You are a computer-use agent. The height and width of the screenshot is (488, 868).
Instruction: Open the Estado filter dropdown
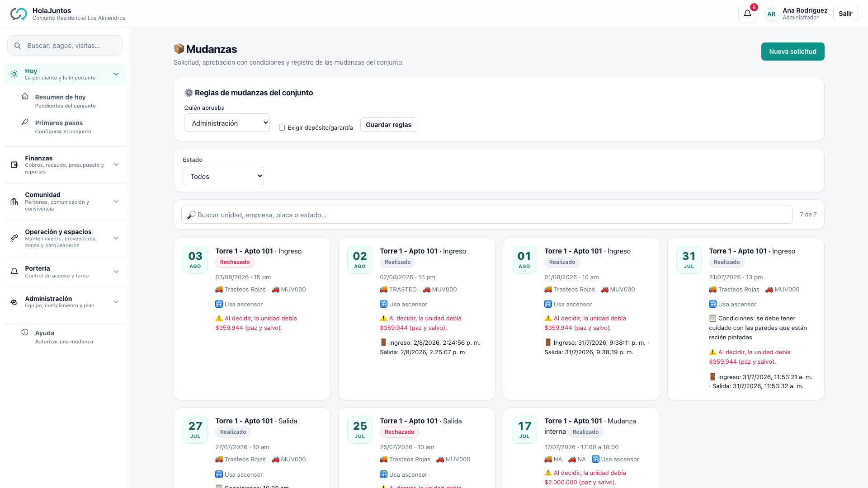tap(223, 176)
